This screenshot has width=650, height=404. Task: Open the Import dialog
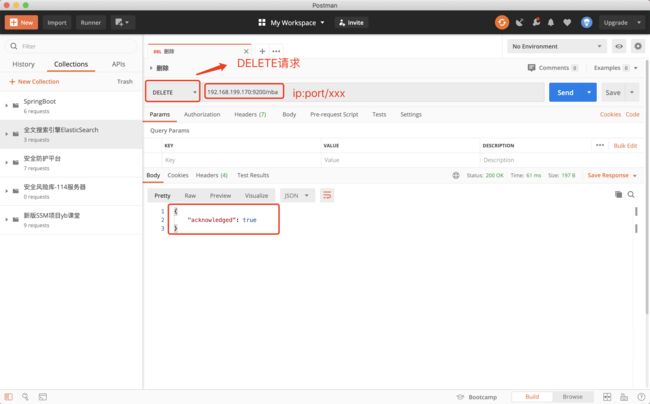coord(57,22)
